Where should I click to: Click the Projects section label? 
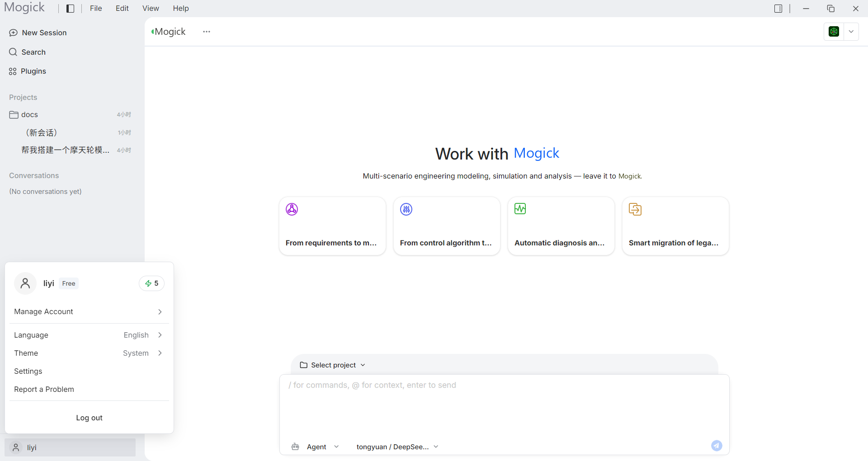[x=23, y=97]
